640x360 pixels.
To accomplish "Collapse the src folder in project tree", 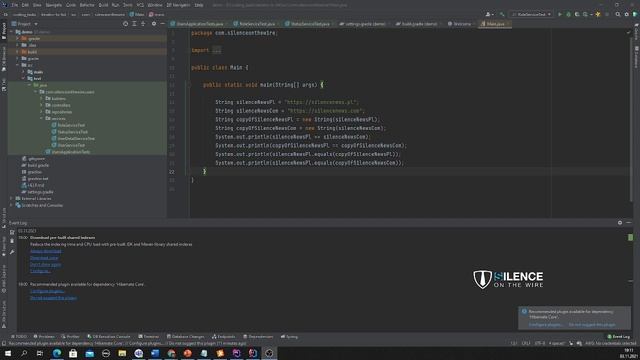I will click(18, 65).
